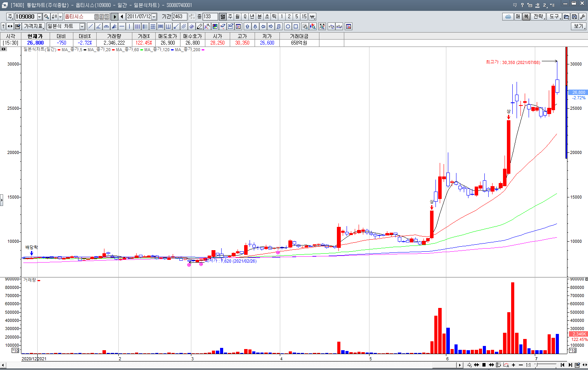Click the bottom zoom out minus icon
The height and width of the screenshot is (370, 588).
click(521, 365)
